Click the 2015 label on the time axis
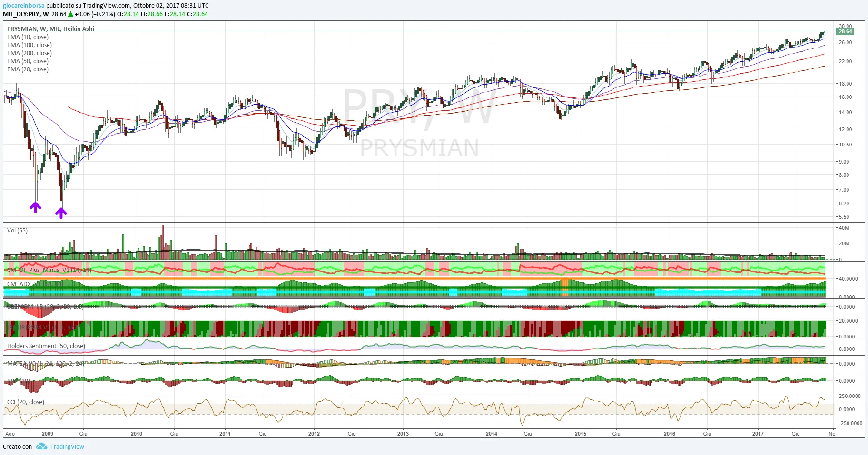The height and width of the screenshot is (455, 868). coord(581,434)
